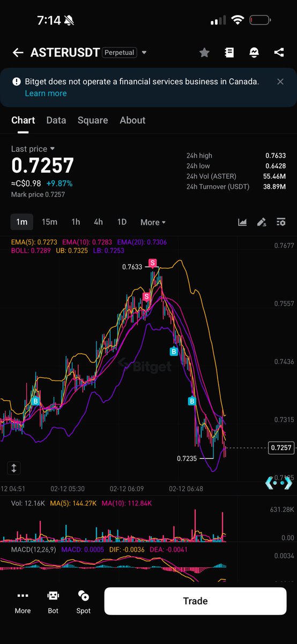Go back using the left arrow
This screenshot has height=644, width=297.
[18, 53]
